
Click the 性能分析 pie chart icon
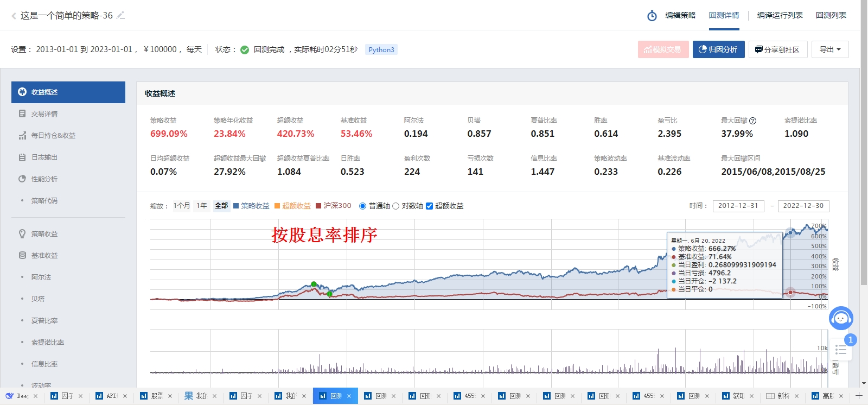(22, 179)
